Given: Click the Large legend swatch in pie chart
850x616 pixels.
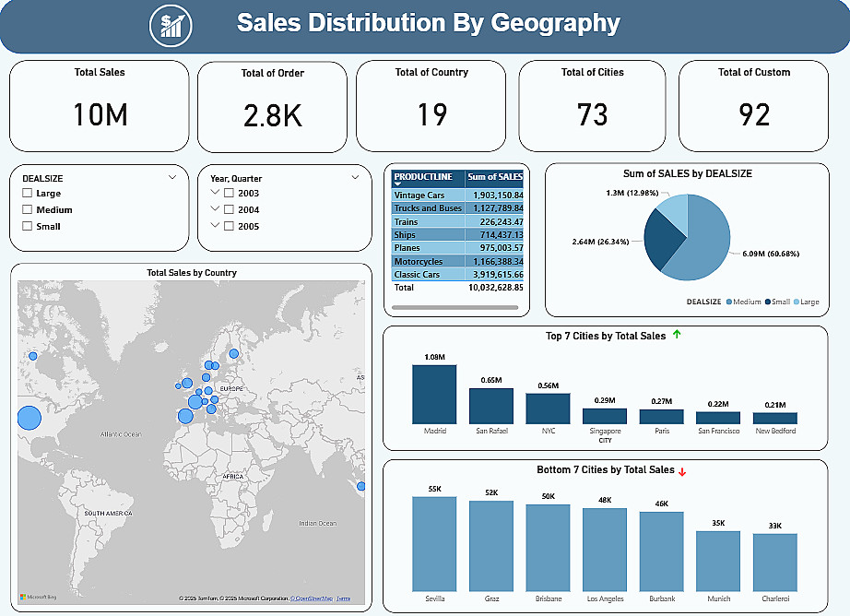Looking at the screenshot, I should click(x=797, y=302).
